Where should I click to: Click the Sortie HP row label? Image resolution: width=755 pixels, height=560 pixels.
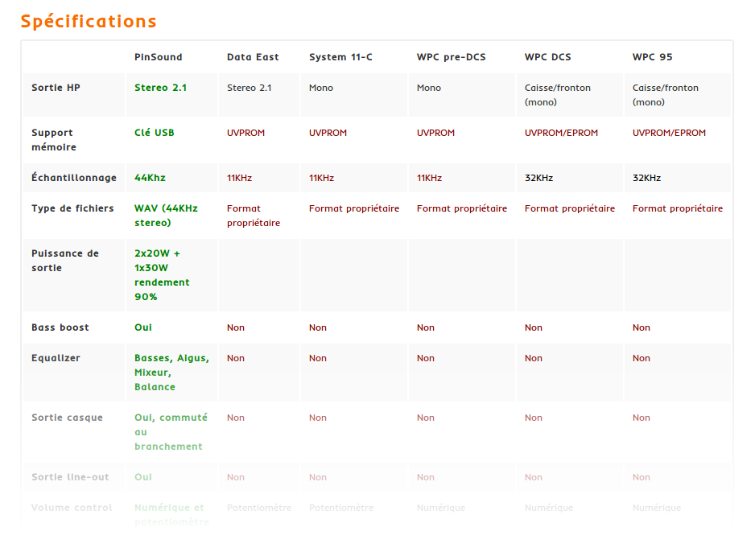coord(56,88)
